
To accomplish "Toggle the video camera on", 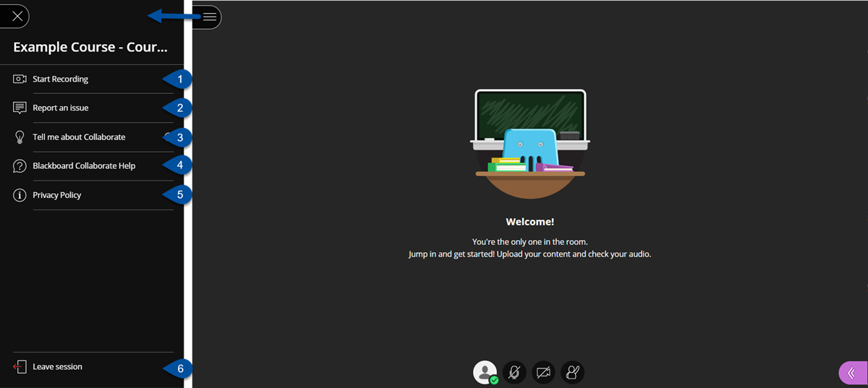I will click(x=543, y=372).
